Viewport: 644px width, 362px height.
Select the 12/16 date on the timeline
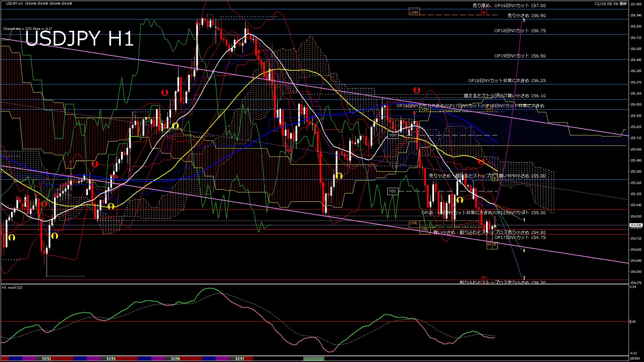[x=175, y=359]
